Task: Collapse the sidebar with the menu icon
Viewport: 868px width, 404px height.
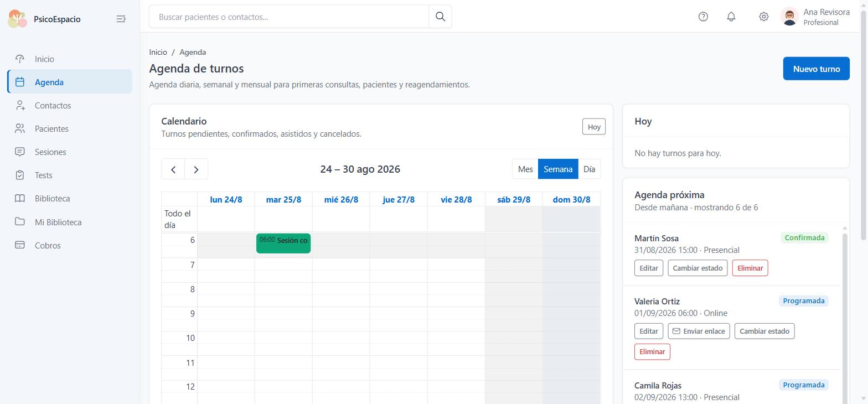Action: [x=121, y=19]
